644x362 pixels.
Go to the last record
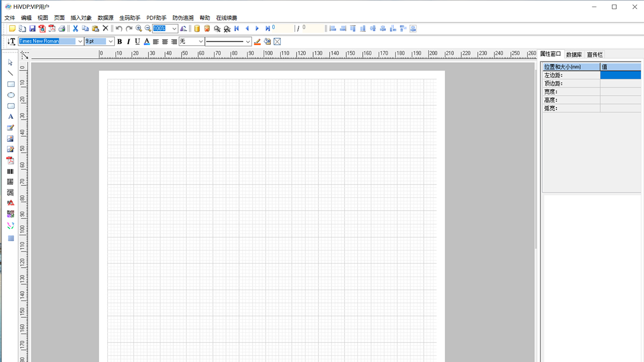[268, 29]
